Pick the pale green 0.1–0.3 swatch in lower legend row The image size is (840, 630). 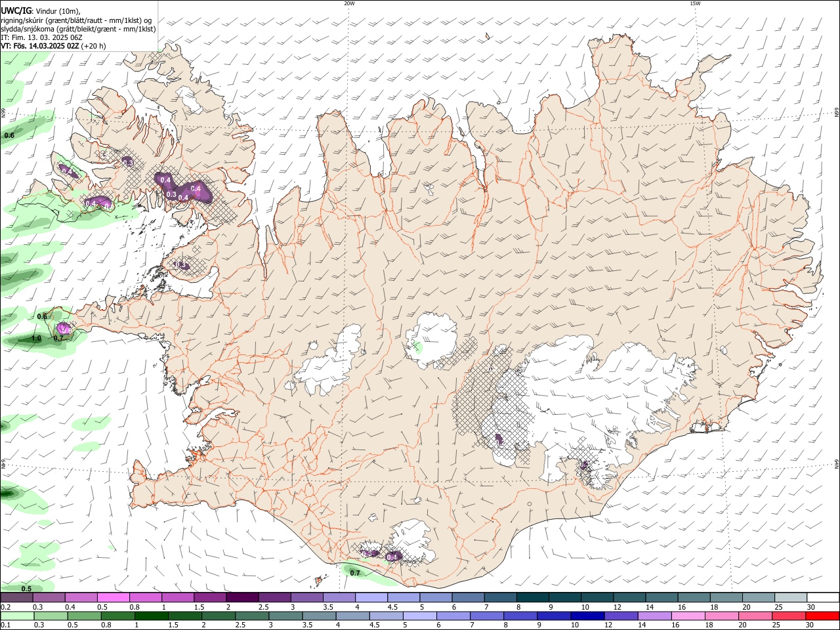pyautogui.click(x=18, y=616)
